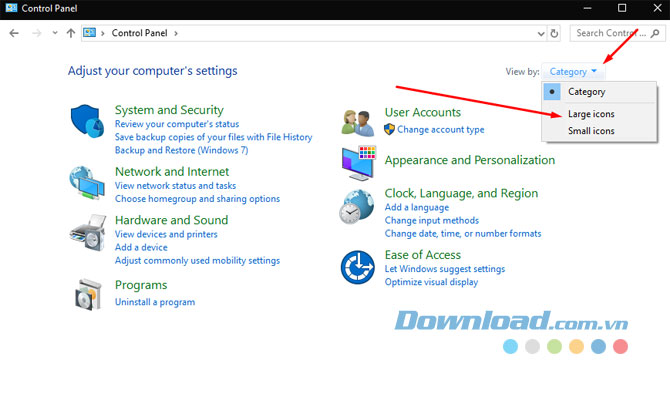This screenshot has height=400, width=670.
Task: Click Change input methods link
Action: (432, 220)
